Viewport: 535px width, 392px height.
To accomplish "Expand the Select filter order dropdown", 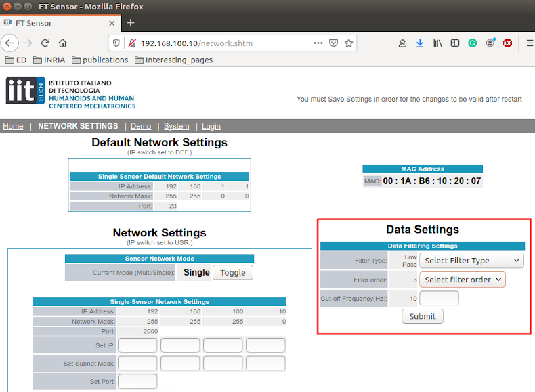I will [463, 280].
